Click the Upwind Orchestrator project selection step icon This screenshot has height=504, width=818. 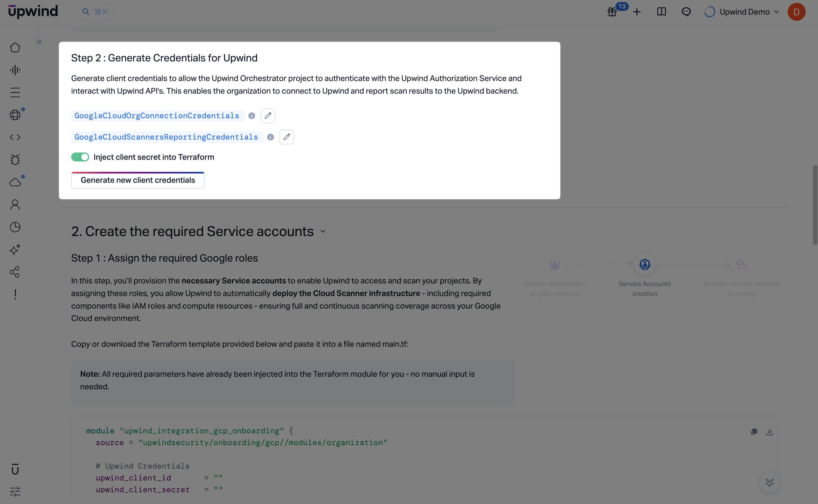click(x=555, y=264)
